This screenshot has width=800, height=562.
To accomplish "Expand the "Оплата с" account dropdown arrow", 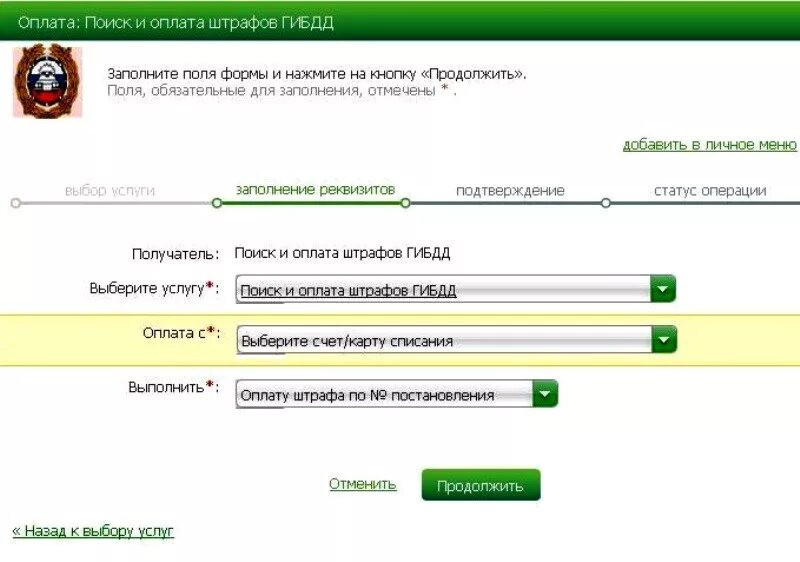I will (x=664, y=339).
